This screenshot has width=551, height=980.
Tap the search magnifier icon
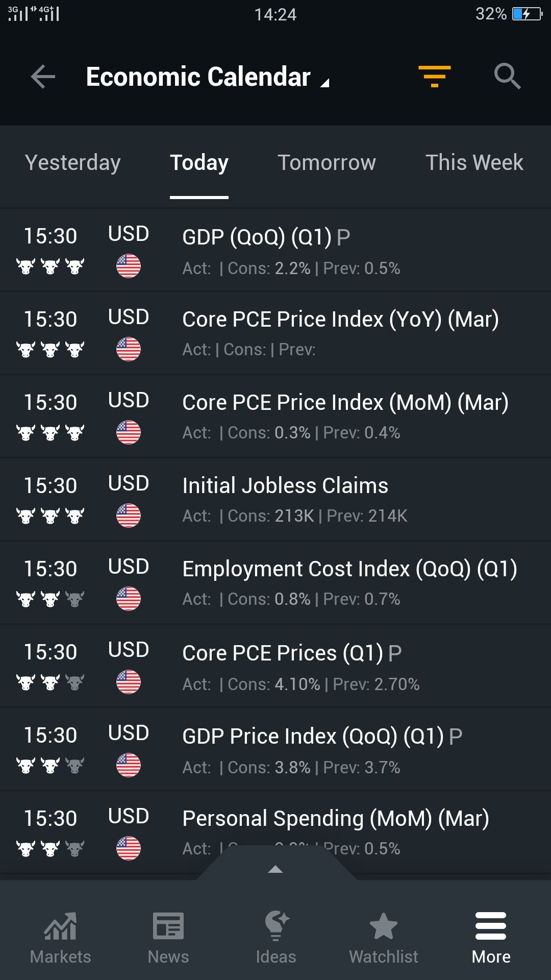(x=507, y=77)
